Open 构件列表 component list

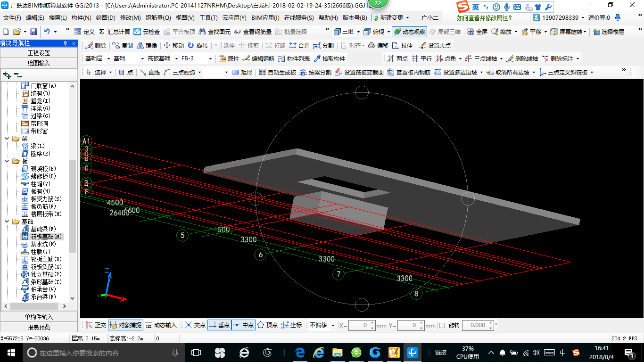click(x=294, y=58)
